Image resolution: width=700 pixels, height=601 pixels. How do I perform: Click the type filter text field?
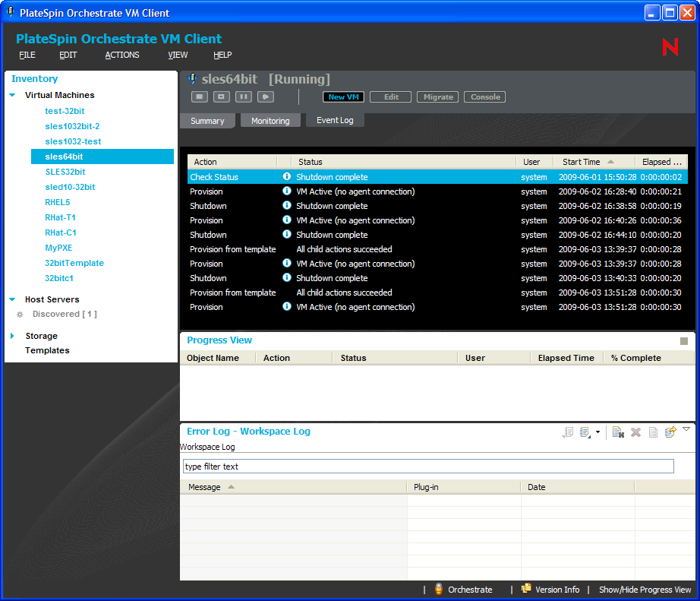tap(427, 467)
